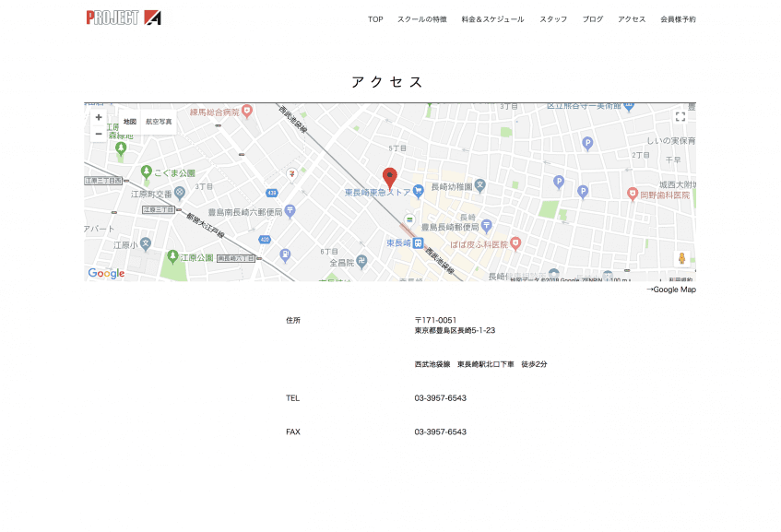Click the 7-Eleven store marker
781x532 pixels.
(292, 174)
